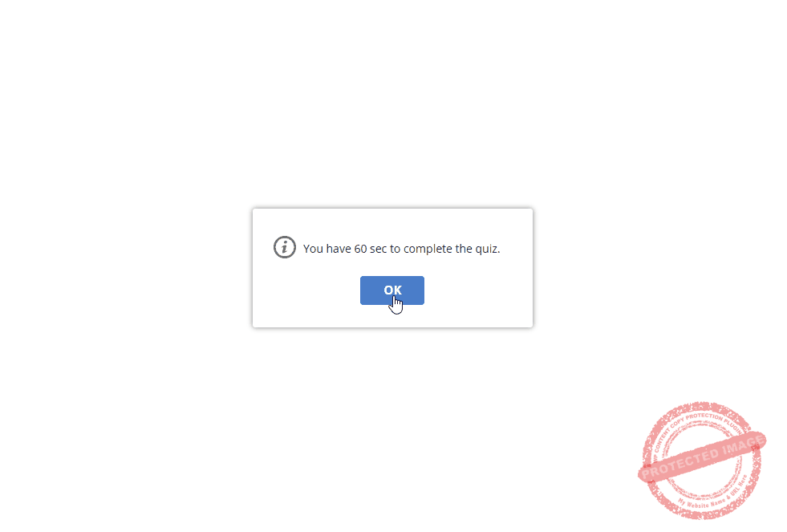Image resolution: width=787 pixels, height=532 pixels.
Task: Click the quiz time limit message text
Action: point(402,249)
